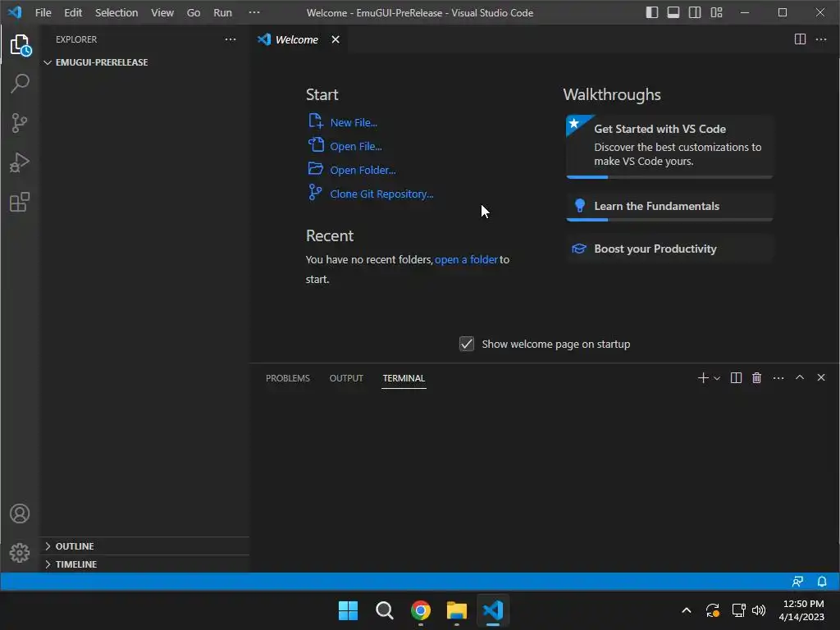This screenshot has width=840, height=630.
Task: Open the Selection menu
Action: [x=116, y=12]
